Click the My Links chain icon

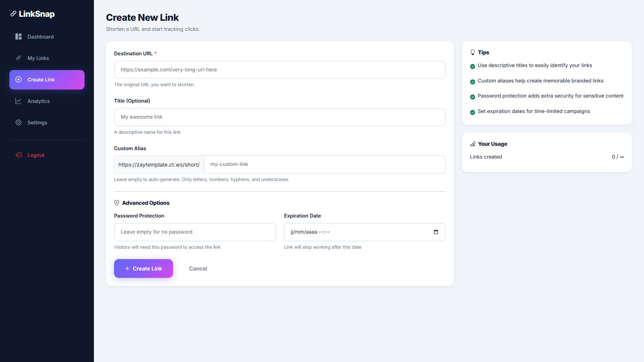tap(18, 58)
